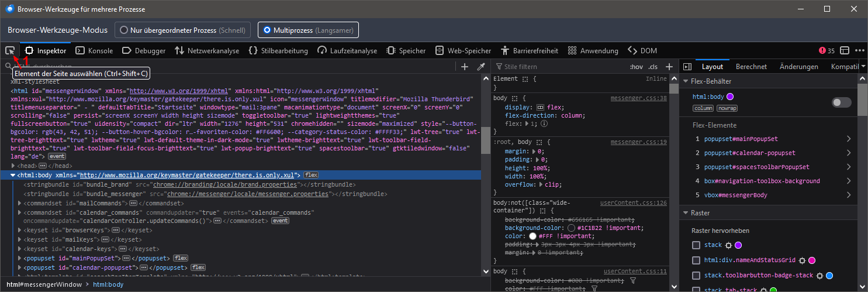Open the messenger.css:38 source link
Screen dimensions: 868x292
point(638,98)
